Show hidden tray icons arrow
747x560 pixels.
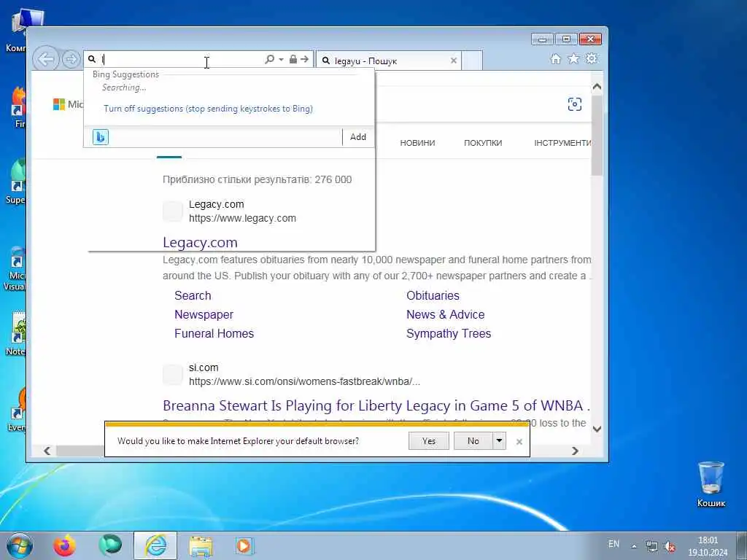coord(634,547)
